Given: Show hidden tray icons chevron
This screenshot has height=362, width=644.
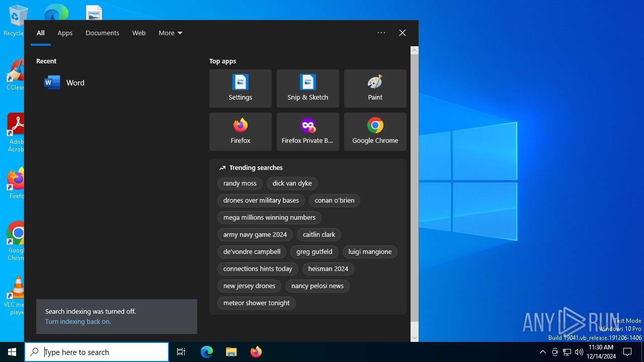Looking at the screenshot, I should click(542, 352).
